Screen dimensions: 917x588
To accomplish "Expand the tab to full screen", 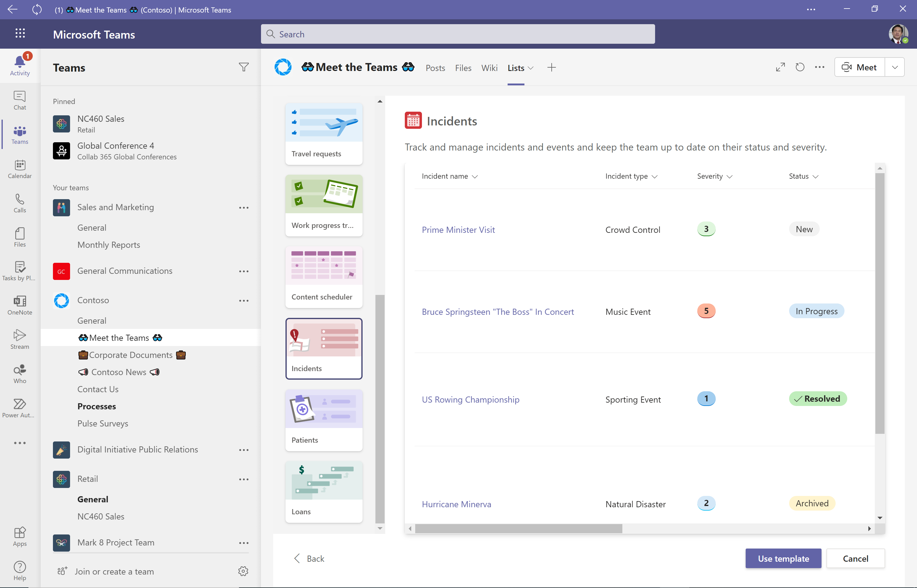I will click(780, 68).
